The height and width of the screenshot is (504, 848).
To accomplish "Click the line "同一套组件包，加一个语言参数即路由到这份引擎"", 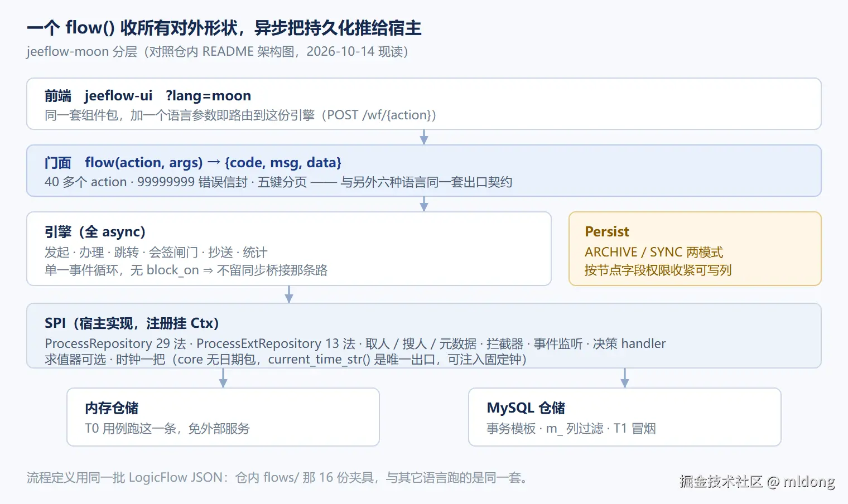I will (240, 115).
